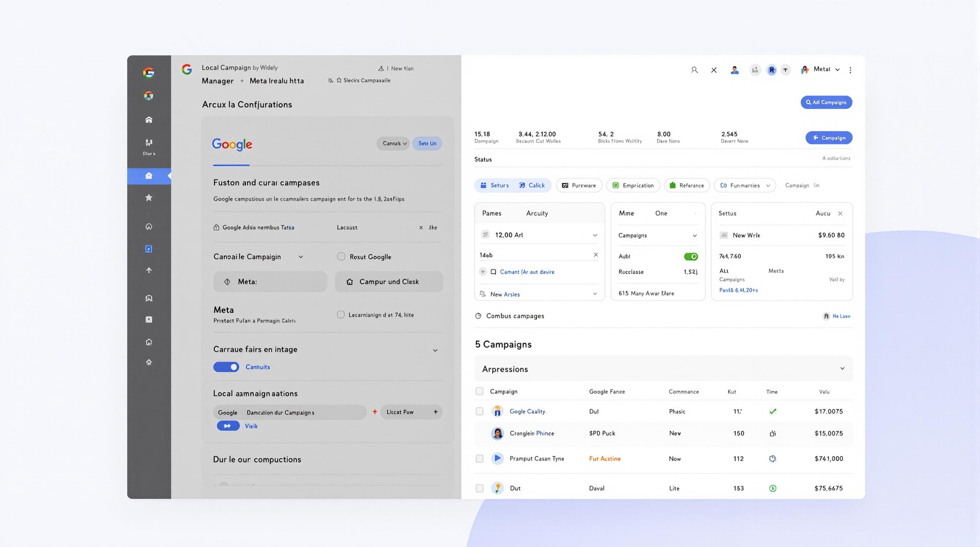Click the Google Caality campaign row icon
Screen dimensions: 980x547
point(497,411)
